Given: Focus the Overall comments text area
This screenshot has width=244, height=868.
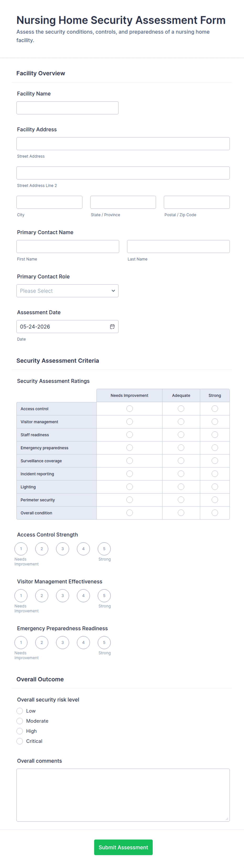Looking at the screenshot, I should click(123, 795).
